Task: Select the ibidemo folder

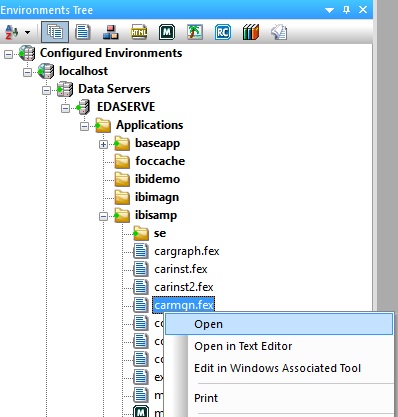Action: 157,179
